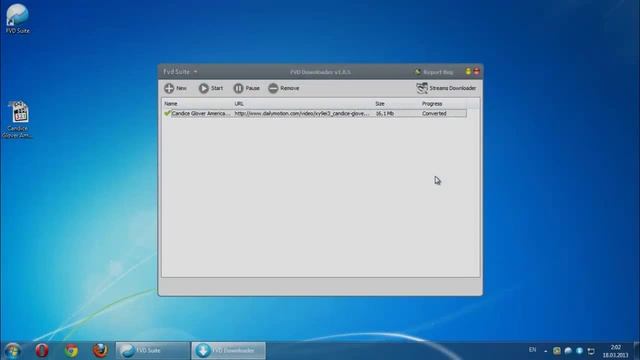Select the Candice Glover video file on desktop
This screenshot has height=360, width=640.
18,120
